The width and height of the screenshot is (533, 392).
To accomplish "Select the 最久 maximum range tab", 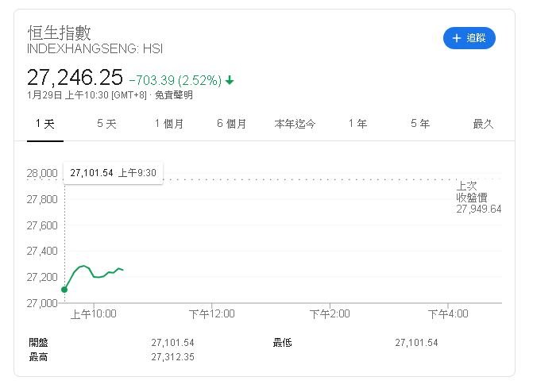I will tap(483, 124).
